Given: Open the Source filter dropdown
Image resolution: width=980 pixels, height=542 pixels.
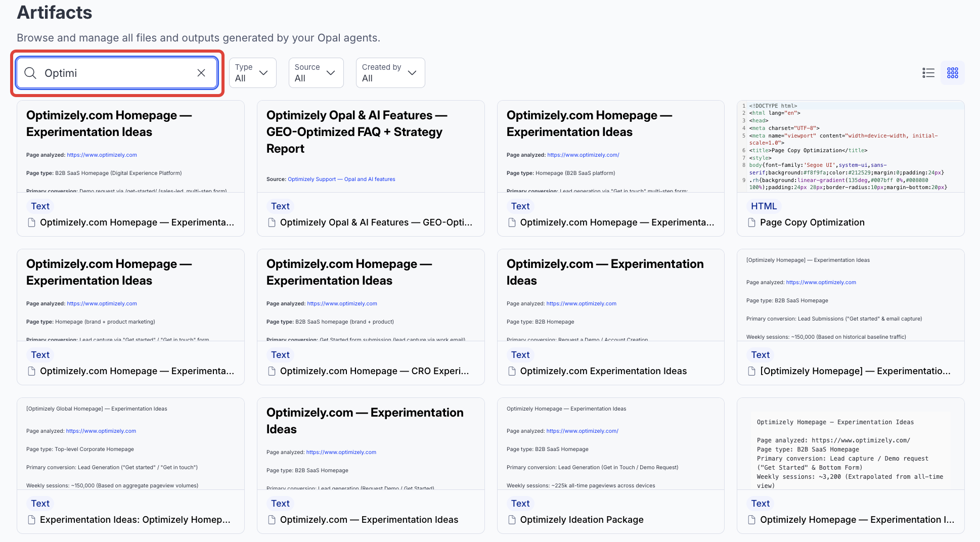Looking at the screenshot, I should tap(316, 73).
